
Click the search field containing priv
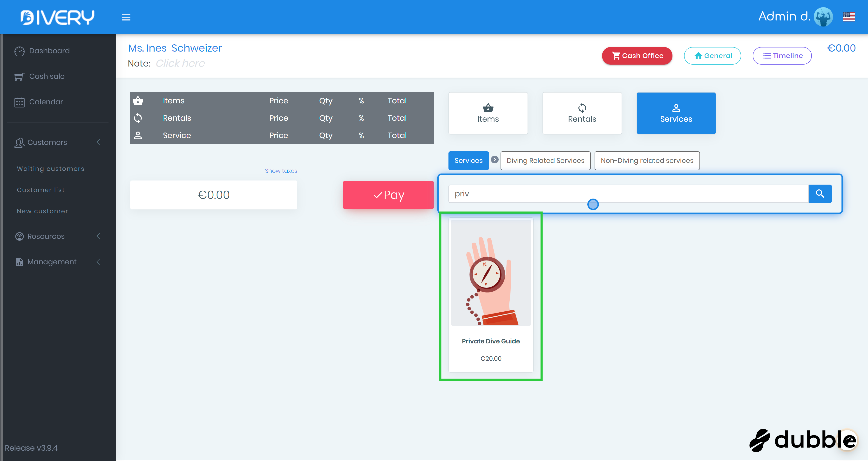pos(628,194)
